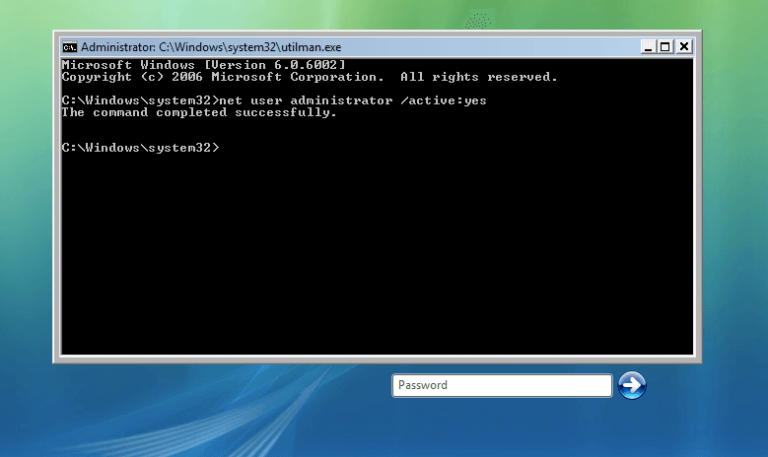Click the 'net user administrator /active:yes' command
Screen dimensions: 768x457
(353, 101)
